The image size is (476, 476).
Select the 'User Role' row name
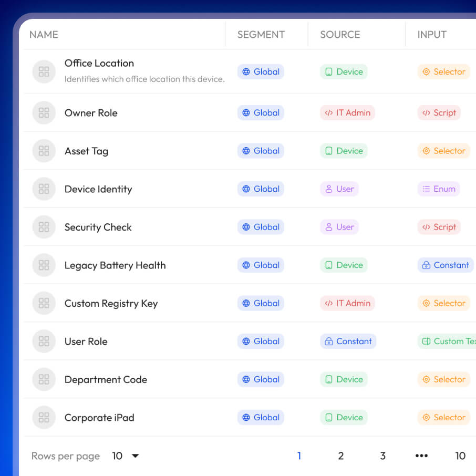(86, 342)
